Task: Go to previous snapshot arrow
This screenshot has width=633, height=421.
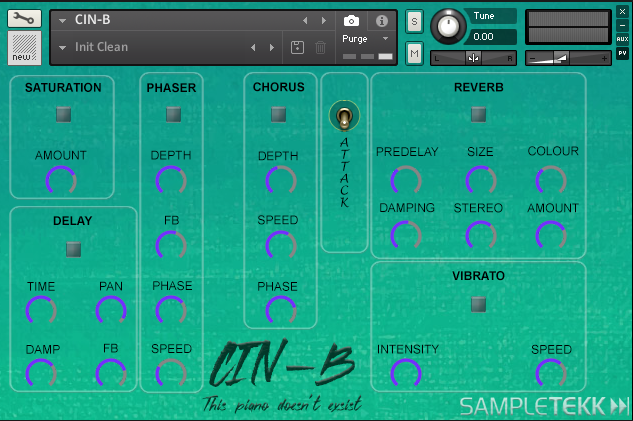Action: point(252,47)
